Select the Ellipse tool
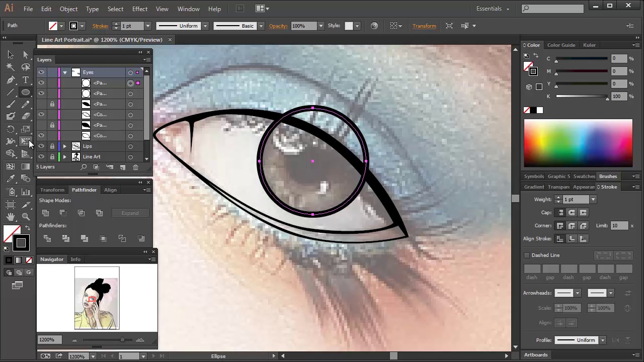This screenshot has height=362, width=644. tap(26, 93)
